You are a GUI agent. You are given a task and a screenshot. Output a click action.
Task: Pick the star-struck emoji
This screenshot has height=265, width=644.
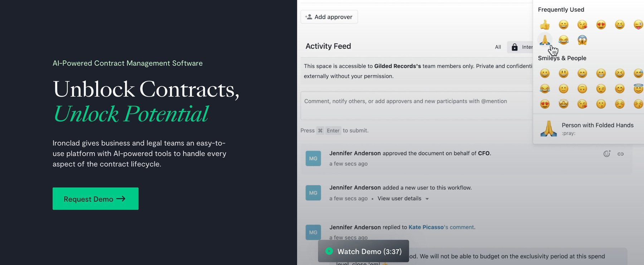click(x=563, y=104)
